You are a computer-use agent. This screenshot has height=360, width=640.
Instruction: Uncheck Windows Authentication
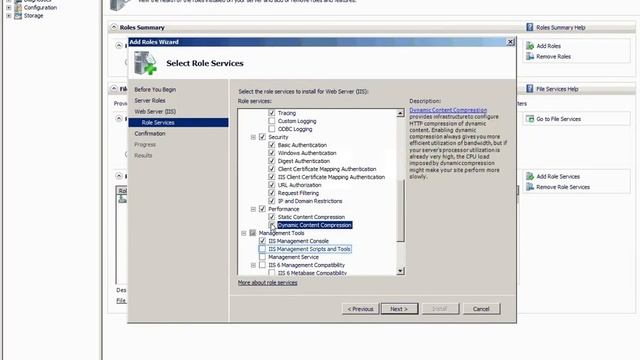[272, 153]
